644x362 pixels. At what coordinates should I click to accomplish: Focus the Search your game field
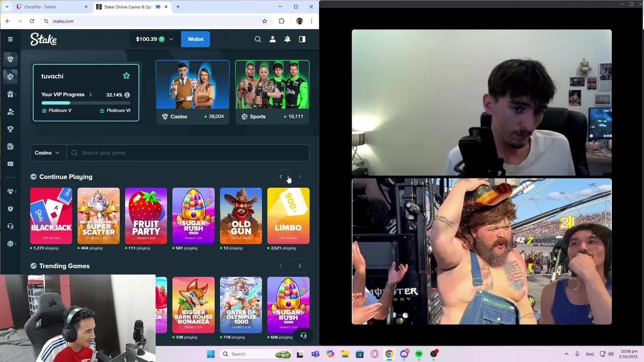pyautogui.click(x=188, y=153)
